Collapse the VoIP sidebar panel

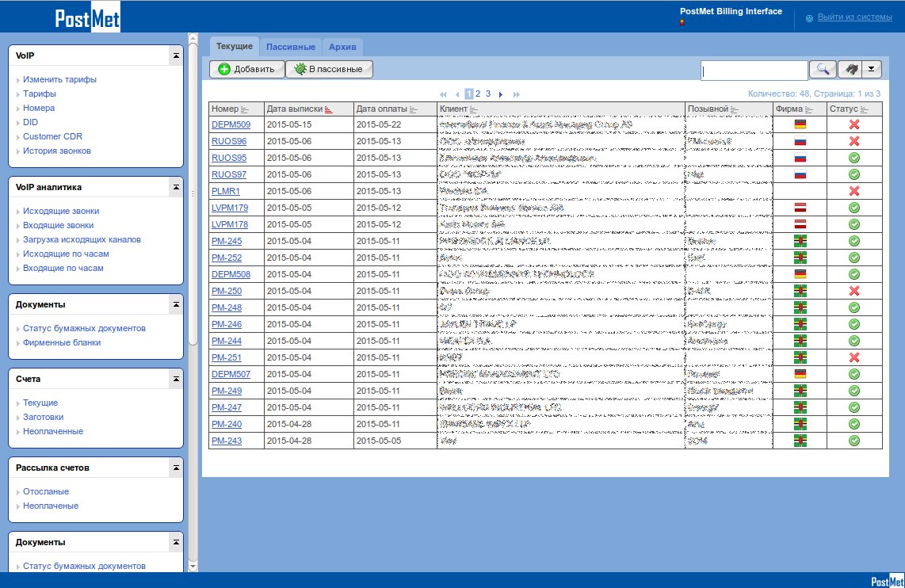(176, 55)
